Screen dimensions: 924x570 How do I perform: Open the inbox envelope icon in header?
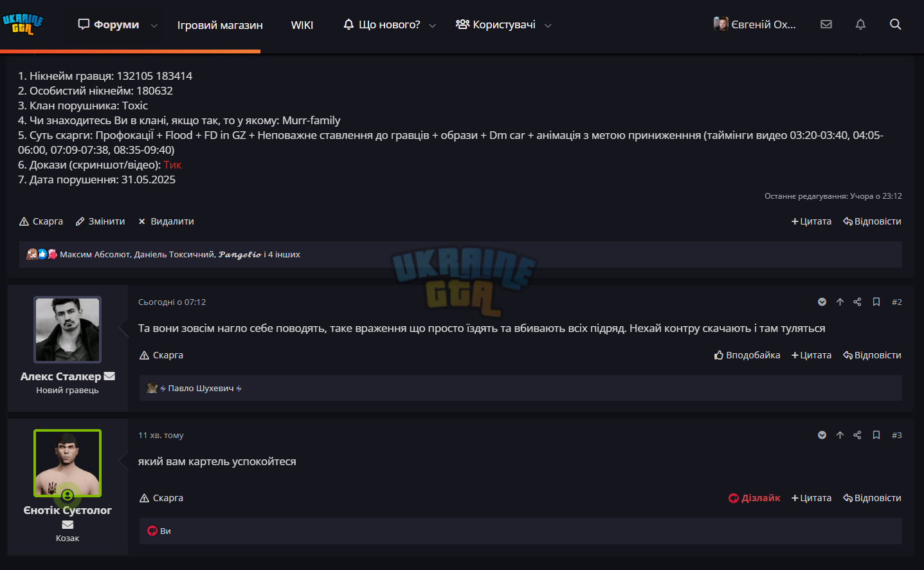(x=826, y=24)
